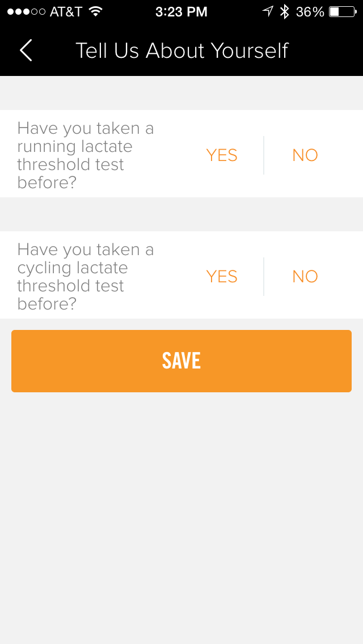
Task: Tap the cellular signal strength dots
Action: (x=26, y=11)
